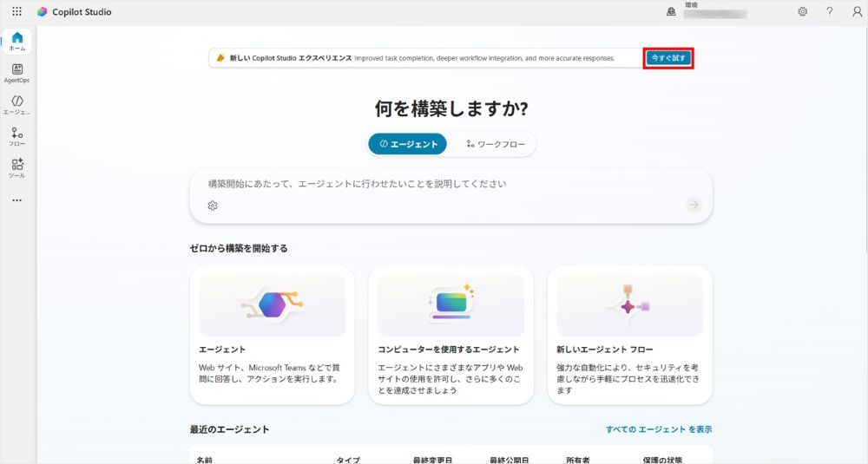
Task: Open フロー in the sidebar
Action: point(17,137)
